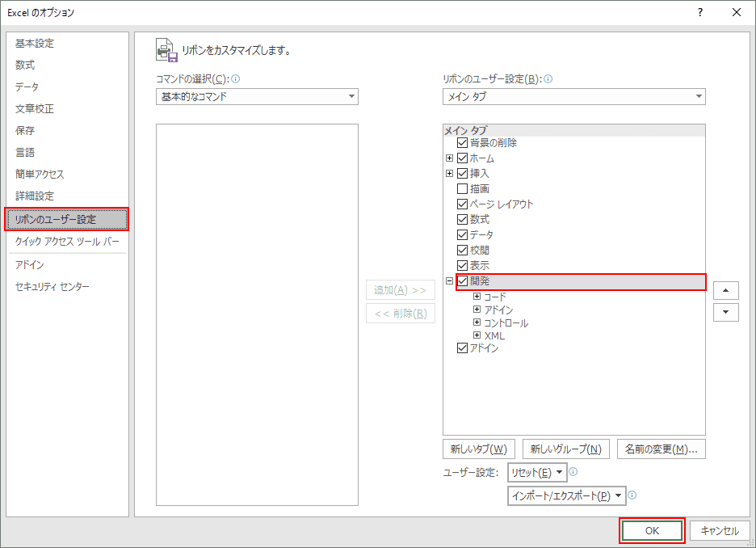Image resolution: width=756 pixels, height=548 pixels.
Task: Open the 言語 category
Action: coord(25,153)
